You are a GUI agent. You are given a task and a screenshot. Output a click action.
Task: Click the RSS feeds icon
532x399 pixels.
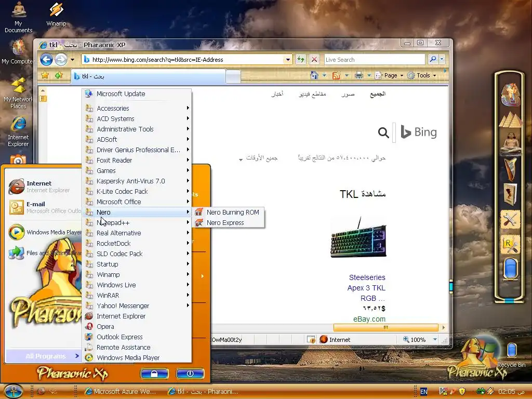(x=336, y=75)
